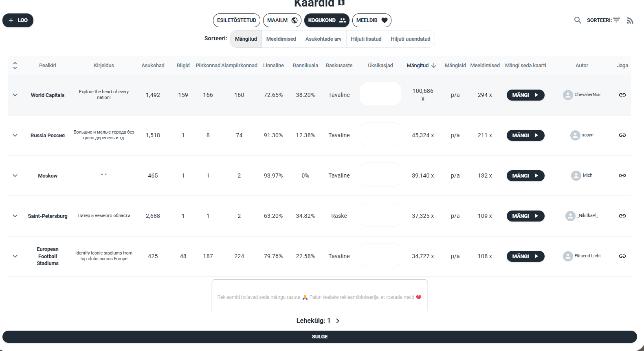The width and height of the screenshot is (644, 351).
Task: Click share link icon for World Capitals
Action: [x=622, y=95]
